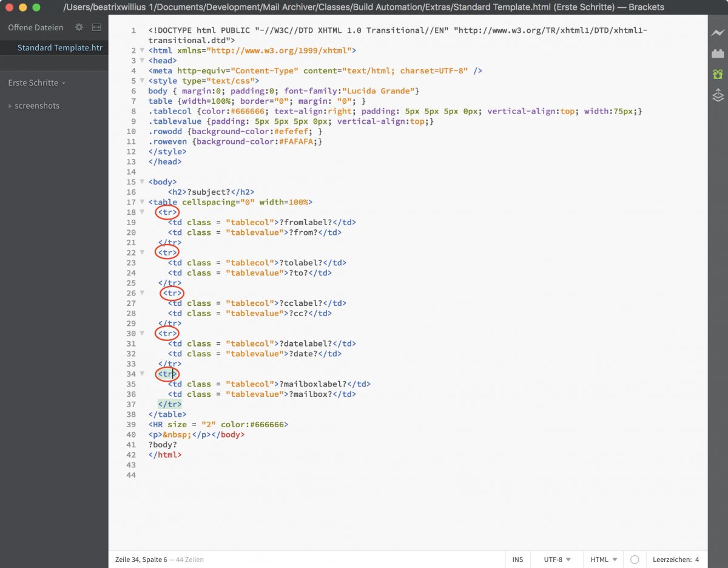Viewport: 728px width, 568px height.
Task: Open the working files gear settings
Action: coord(79,27)
